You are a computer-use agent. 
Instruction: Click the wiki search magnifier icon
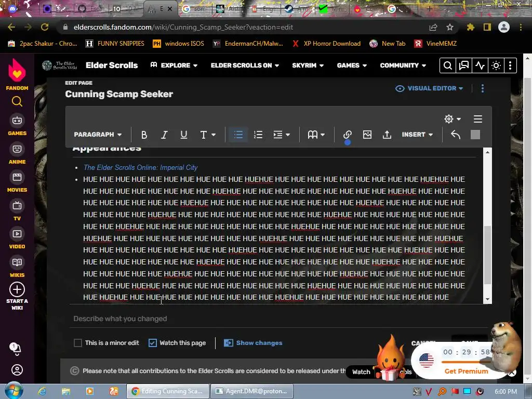(x=447, y=65)
